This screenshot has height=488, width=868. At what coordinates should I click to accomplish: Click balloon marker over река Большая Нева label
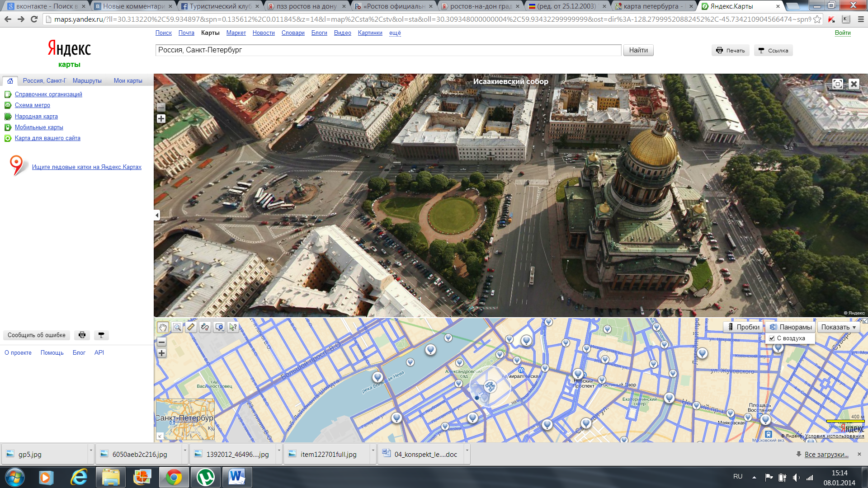click(x=377, y=377)
